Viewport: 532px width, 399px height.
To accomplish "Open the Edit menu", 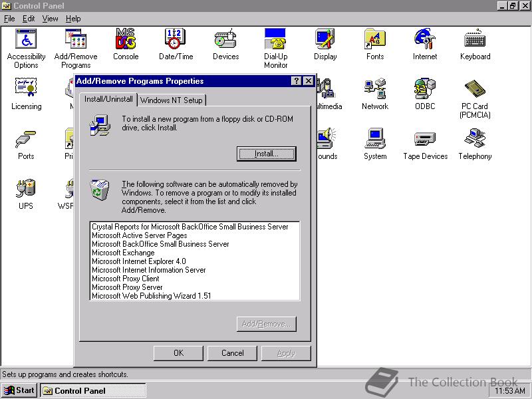I will [x=29, y=19].
